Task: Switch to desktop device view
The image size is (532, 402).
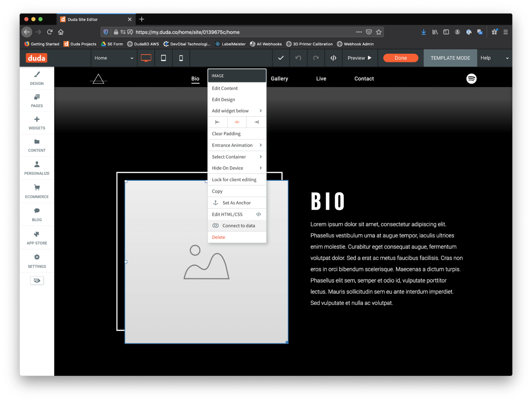Action: (146, 58)
